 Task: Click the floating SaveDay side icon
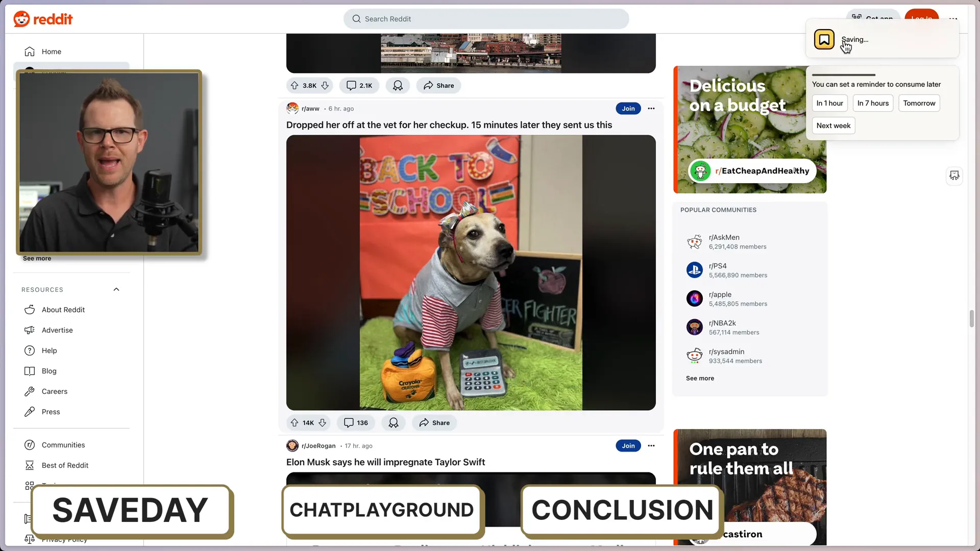pos(954,176)
